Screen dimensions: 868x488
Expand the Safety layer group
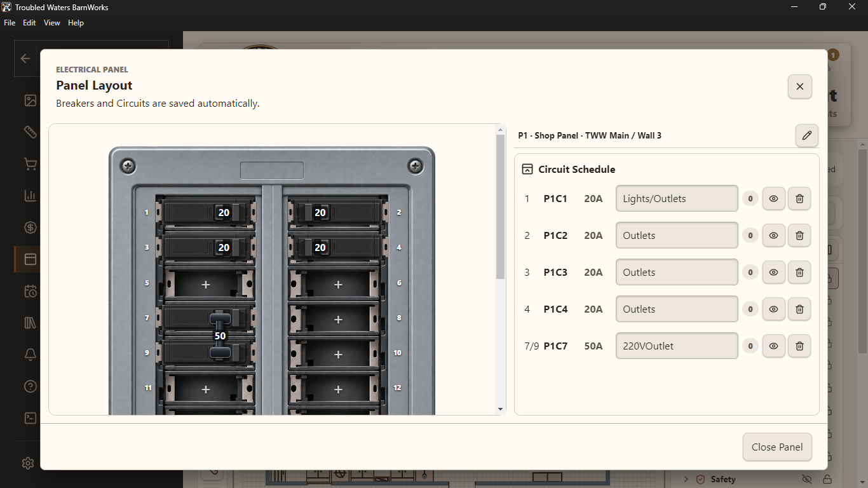pyautogui.click(x=686, y=479)
